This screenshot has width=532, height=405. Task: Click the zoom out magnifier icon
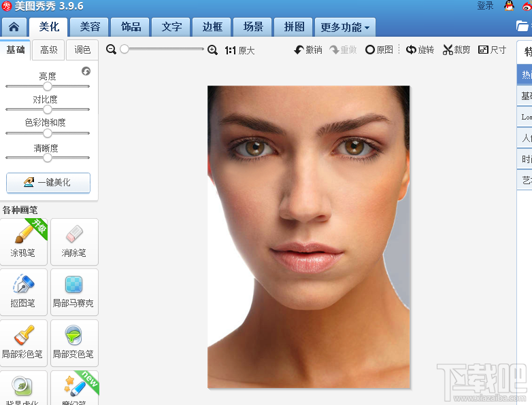111,50
